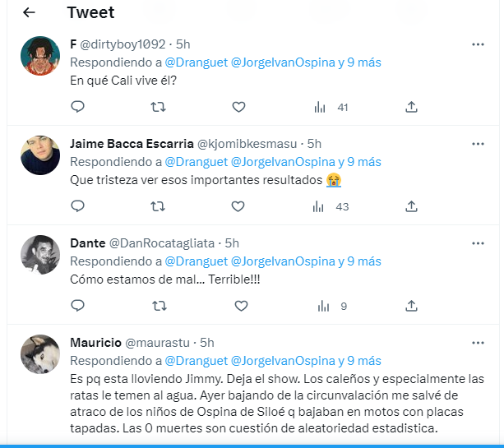504x448 pixels.
Task: Like the tweet by user F
Action: 239,107
